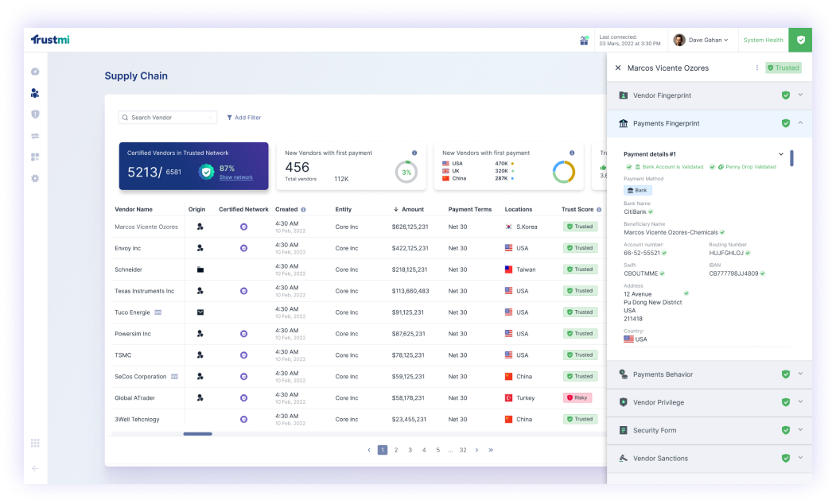Click the Trusted badge in the panel header
The width and height of the screenshot is (836, 504).
[x=784, y=68]
